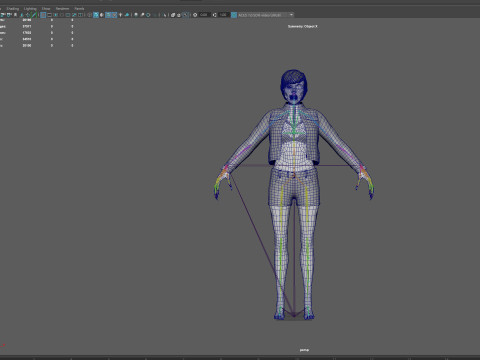Click the Textured display icon
This screenshot has height=360, width=480.
[x=114, y=15]
